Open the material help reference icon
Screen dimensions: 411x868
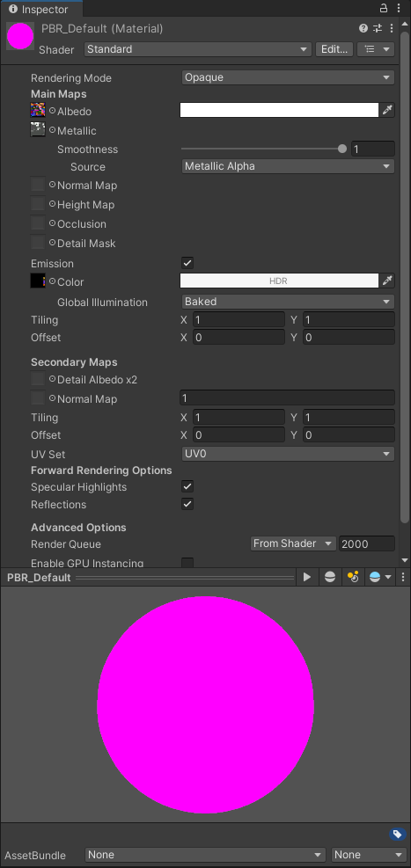(363, 28)
